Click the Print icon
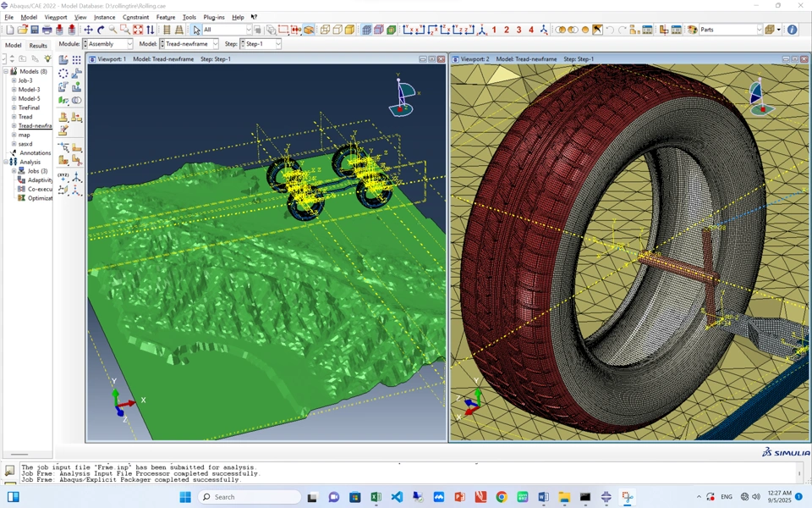This screenshot has width=812, height=508. click(47, 30)
